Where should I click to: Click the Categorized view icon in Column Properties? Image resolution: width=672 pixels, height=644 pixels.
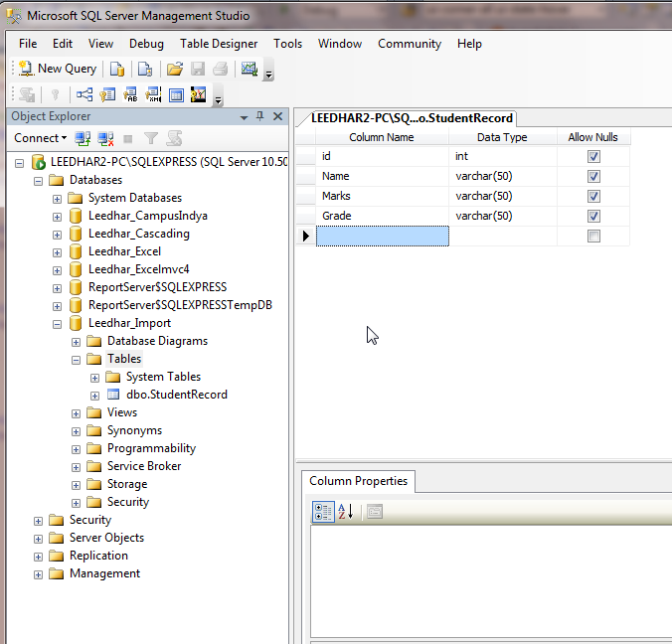coord(323,512)
